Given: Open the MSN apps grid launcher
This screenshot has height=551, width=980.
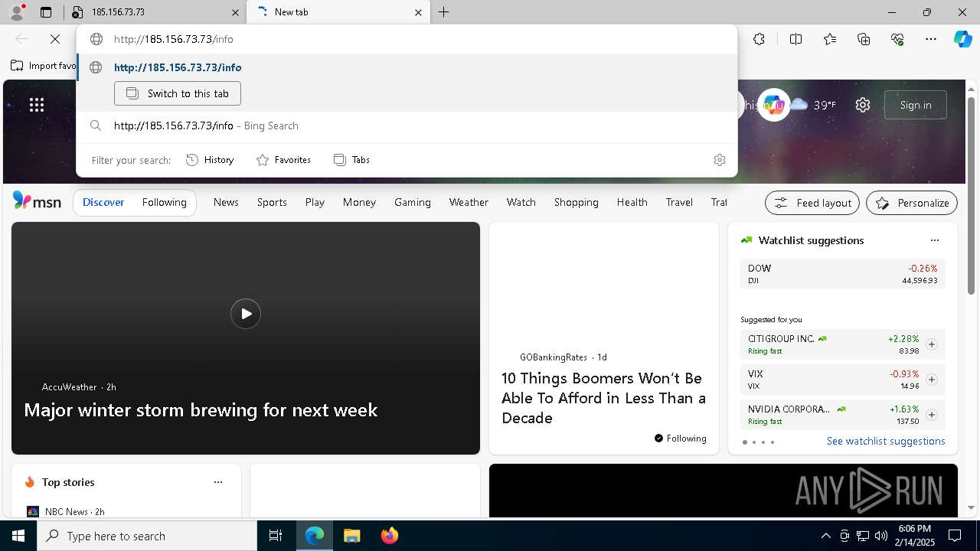Looking at the screenshot, I should [x=37, y=105].
